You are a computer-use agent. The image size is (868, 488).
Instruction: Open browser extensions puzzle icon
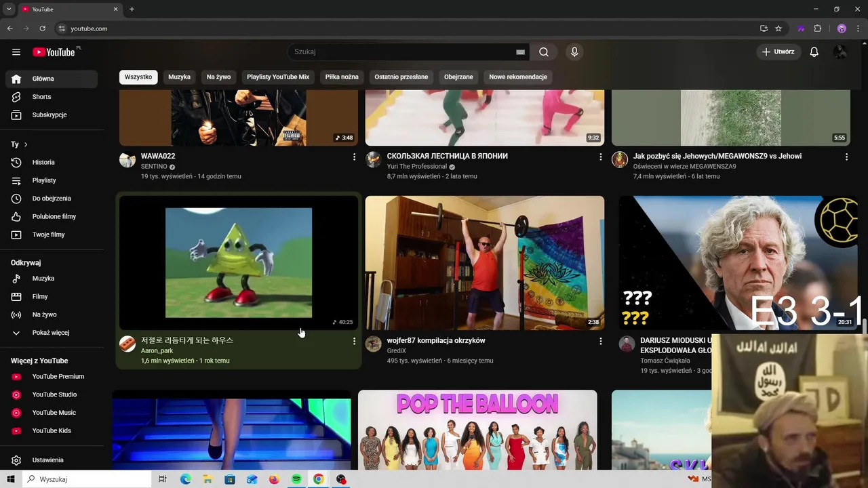point(817,28)
